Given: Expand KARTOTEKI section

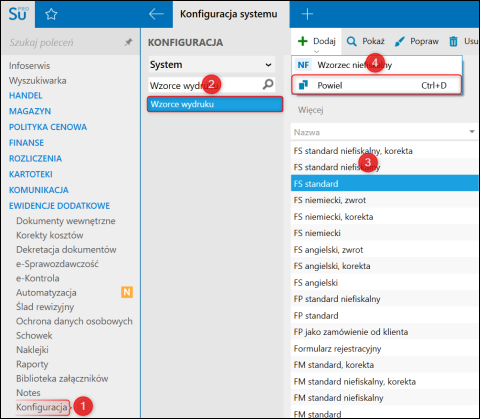Looking at the screenshot, I should click(31, 174).
